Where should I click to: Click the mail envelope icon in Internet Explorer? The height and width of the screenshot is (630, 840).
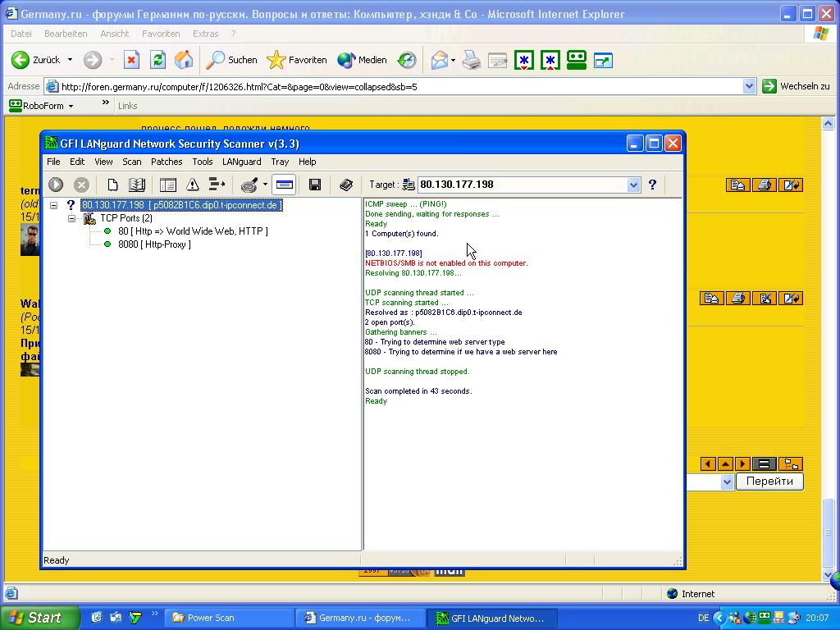tap(440, 60)
